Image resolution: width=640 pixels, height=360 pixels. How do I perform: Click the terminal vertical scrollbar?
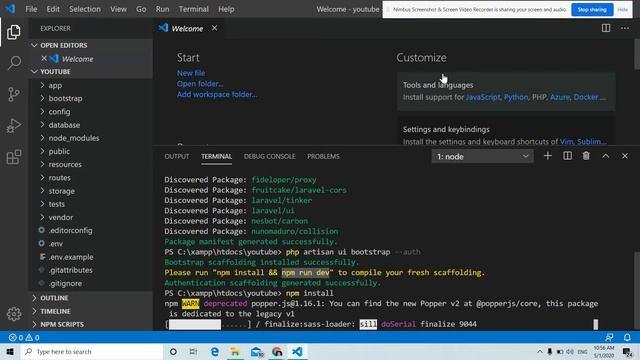637,290
